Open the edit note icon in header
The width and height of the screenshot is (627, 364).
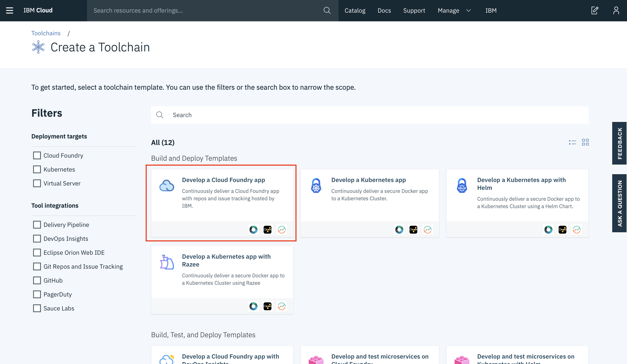click(595, 10)
